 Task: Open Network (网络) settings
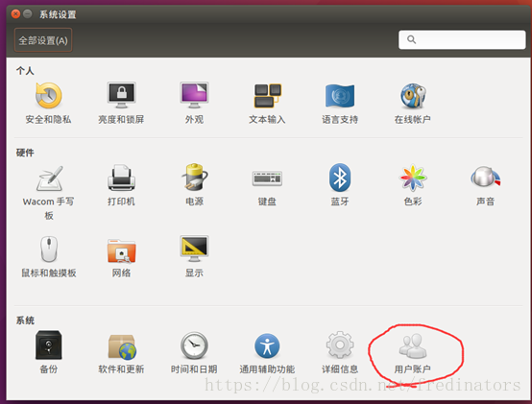coord(121,258)
